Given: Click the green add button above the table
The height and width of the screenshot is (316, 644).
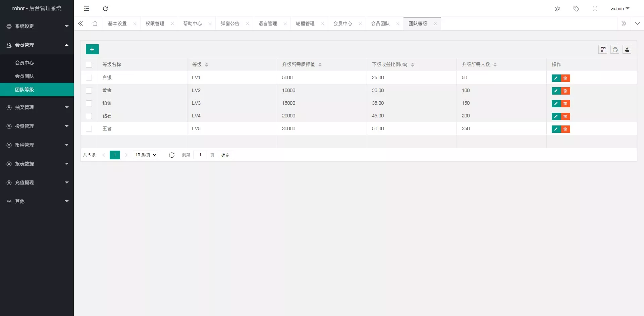Looking at the screenshot, I should click(x=92, y=49).
